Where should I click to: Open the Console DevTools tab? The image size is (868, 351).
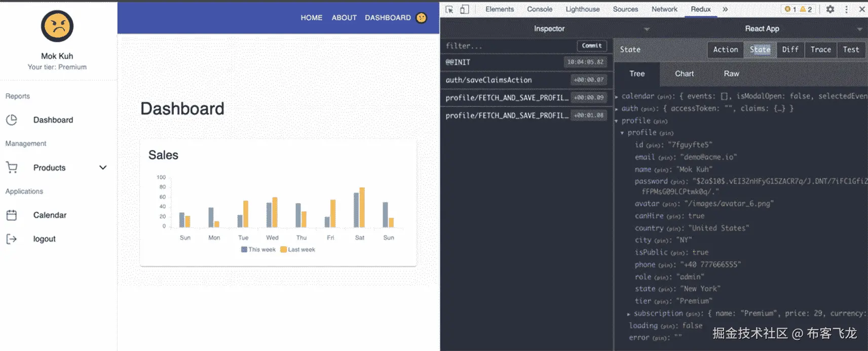click(x=540, y=9)
